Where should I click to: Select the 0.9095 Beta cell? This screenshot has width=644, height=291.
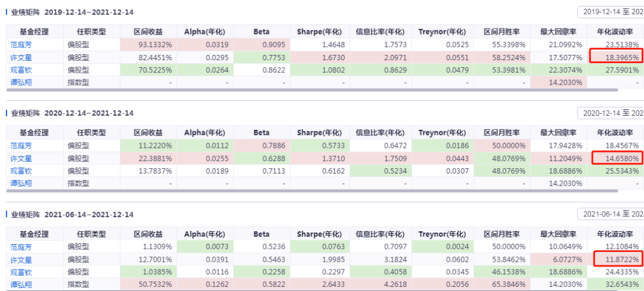[262, 45]
